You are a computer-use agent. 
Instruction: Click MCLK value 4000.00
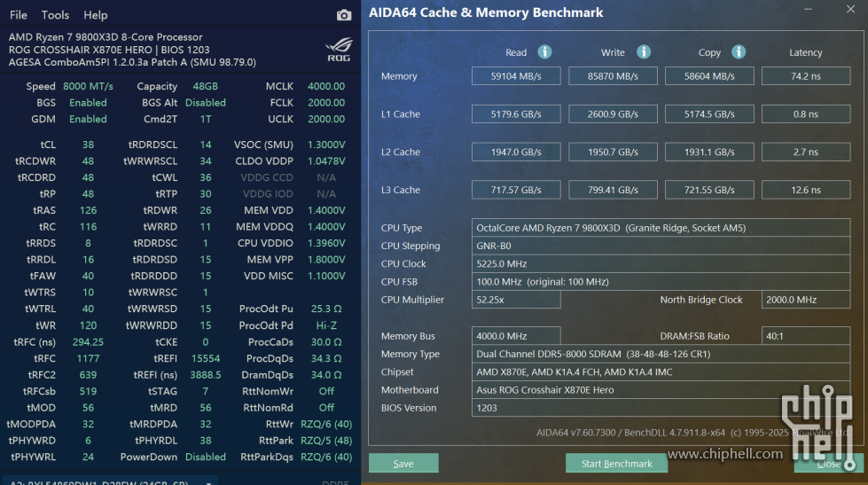pos(326,86)
